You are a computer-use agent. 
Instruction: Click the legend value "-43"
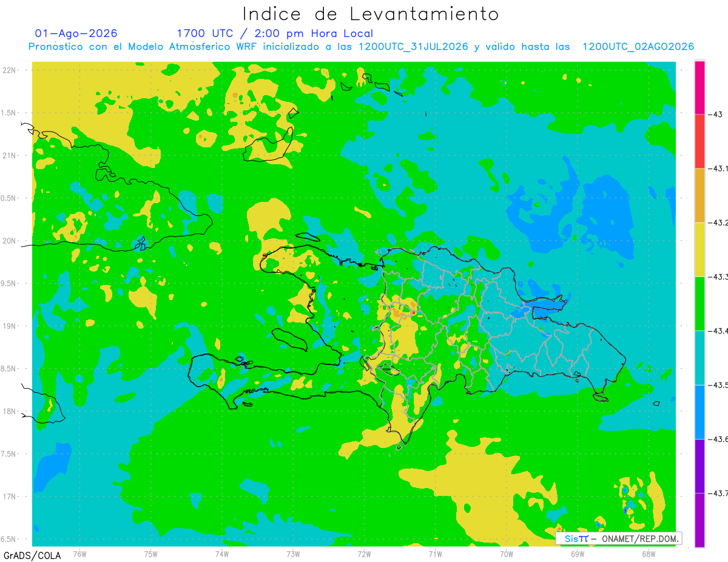tap(714, 115)
